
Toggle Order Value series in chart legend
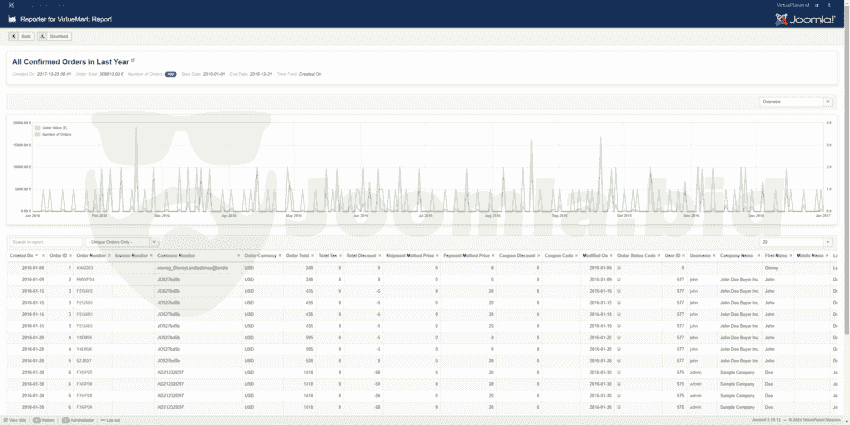pos(49,128)
